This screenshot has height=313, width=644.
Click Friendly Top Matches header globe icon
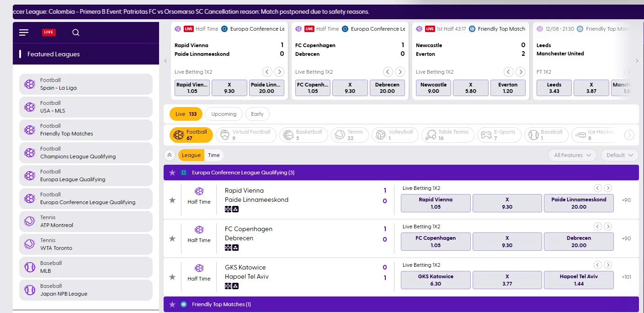(x=184, y=304)
